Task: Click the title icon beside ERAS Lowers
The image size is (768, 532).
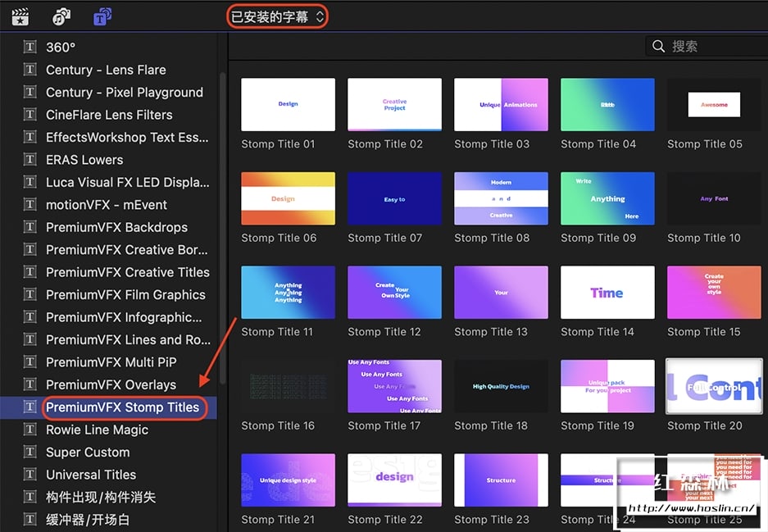Action: tap(30, 160)
